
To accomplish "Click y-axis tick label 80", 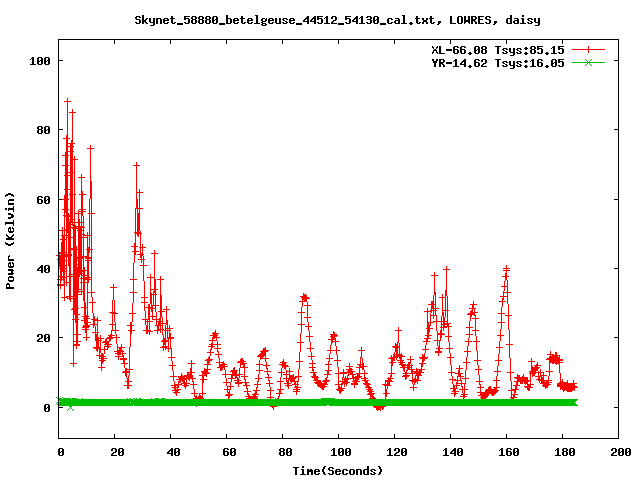I will coord(43,130).
